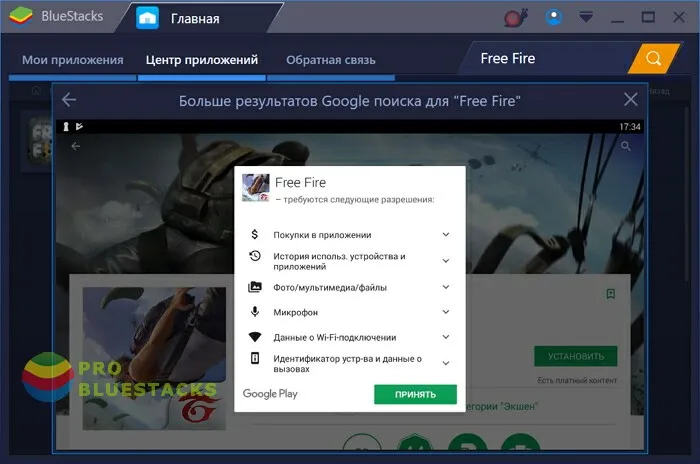The image size is (700, 464).
Task: Expand Данные о Wi-Fi-подключении permission
Action: [446, 337]
